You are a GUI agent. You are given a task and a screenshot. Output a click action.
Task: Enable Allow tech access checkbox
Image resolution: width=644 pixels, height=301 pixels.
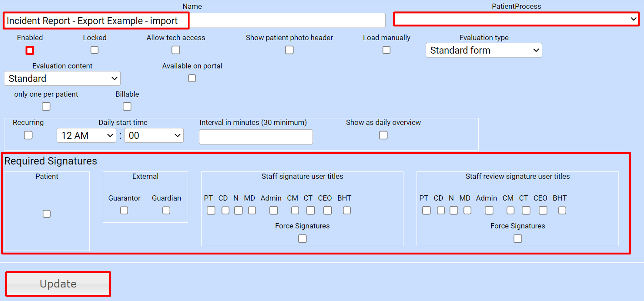tap(176, 50)
